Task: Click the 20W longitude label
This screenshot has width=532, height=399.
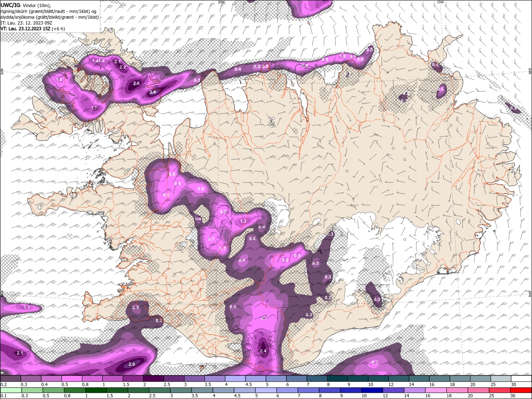Action: point(222,2)
